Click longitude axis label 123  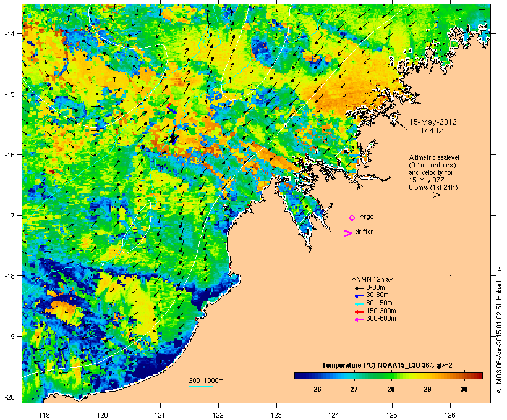(276, 415)
